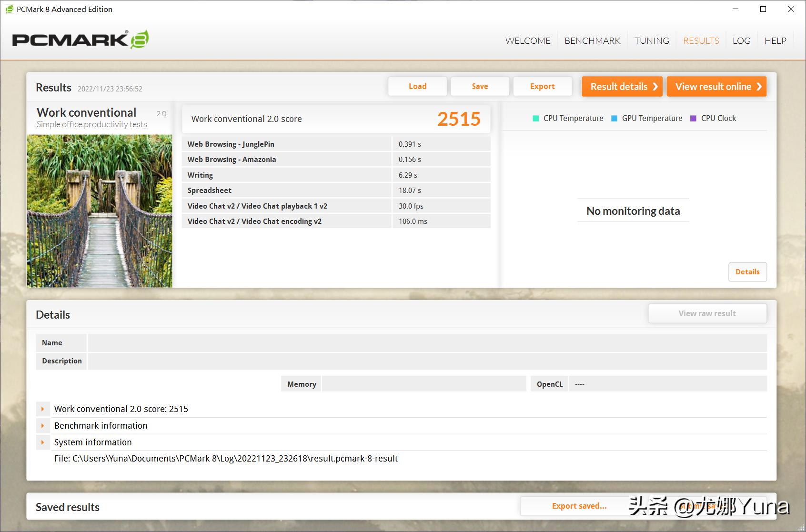The height and width of the screenshot is (532, 806).
Task: Select the Spreadsheet result row
Action: (x=336, y=190)
